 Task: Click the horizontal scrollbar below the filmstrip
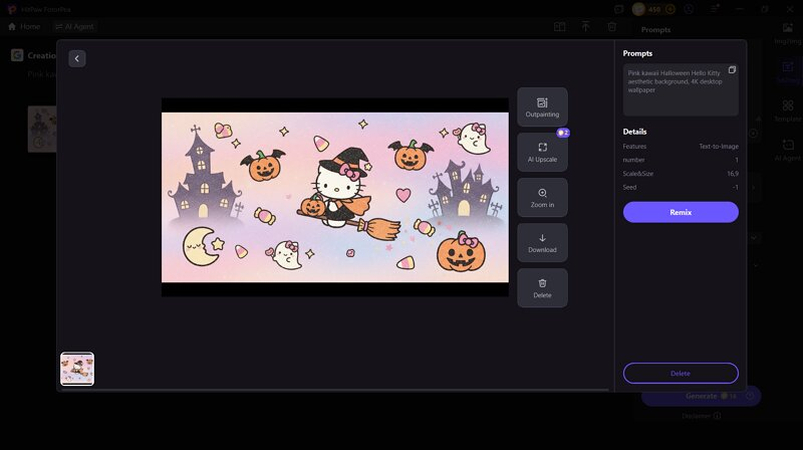tap(333, 390)
